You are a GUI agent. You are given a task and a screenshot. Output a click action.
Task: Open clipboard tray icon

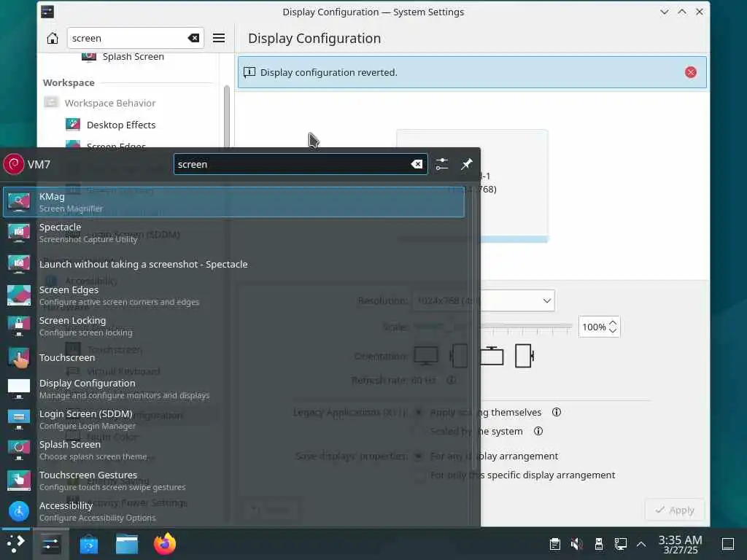[x=554, y=544]
